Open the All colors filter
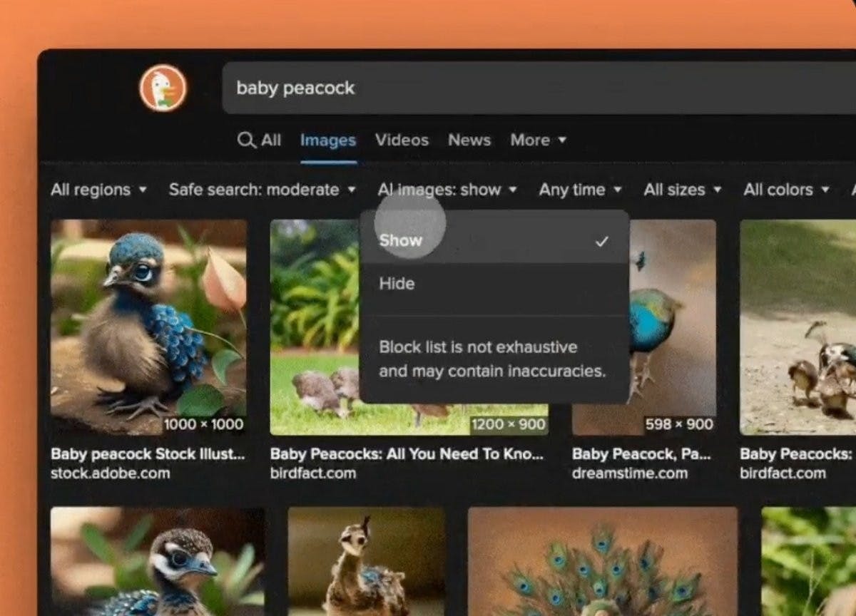 pyautogui.click(x=786, y=190)
